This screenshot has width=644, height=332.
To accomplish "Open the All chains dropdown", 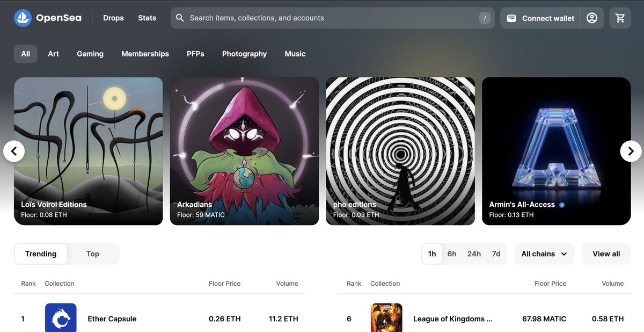I will 544,254.
